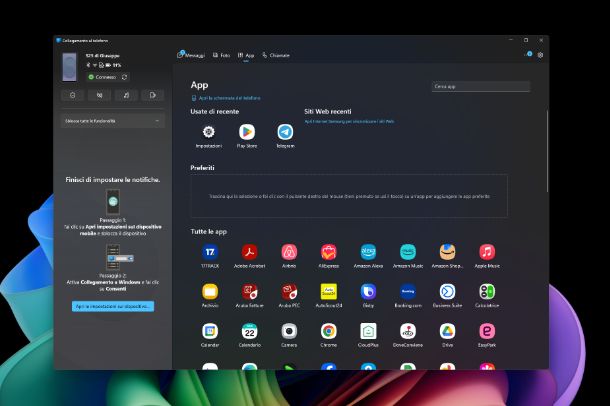The height and width of the screenshot is (406, 610).
Task: Toggle phone audio player button
Action: (126, 95)
